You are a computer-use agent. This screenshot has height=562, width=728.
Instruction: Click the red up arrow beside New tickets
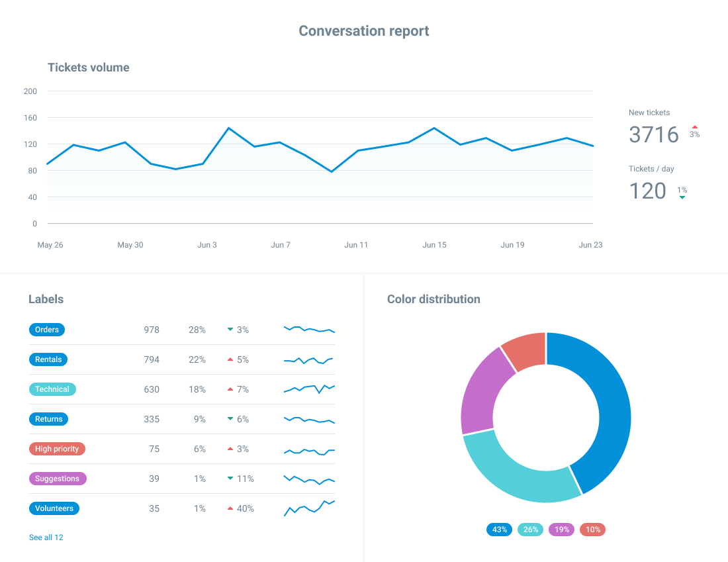pos(694,126)
